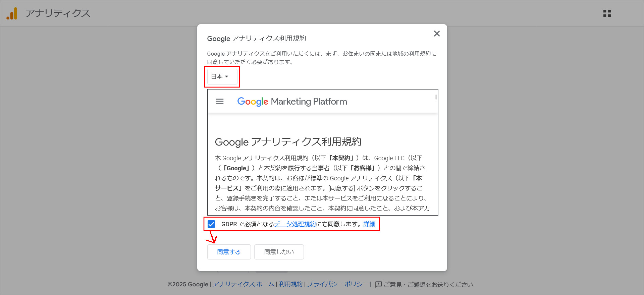Image resolution: width=644 pixels, height=295 pixels.
Task: Click the terms frame scrollbar thumb
Action: 436,97
